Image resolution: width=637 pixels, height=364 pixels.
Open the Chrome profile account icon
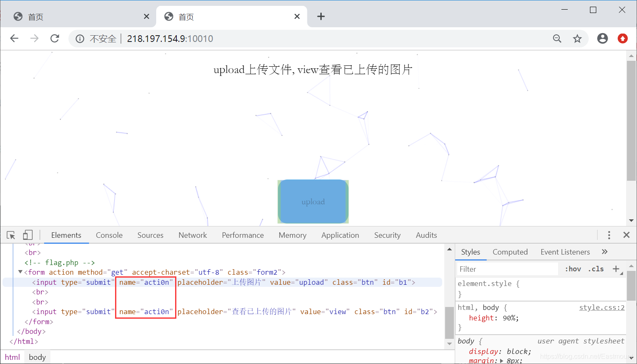(603, 39)
